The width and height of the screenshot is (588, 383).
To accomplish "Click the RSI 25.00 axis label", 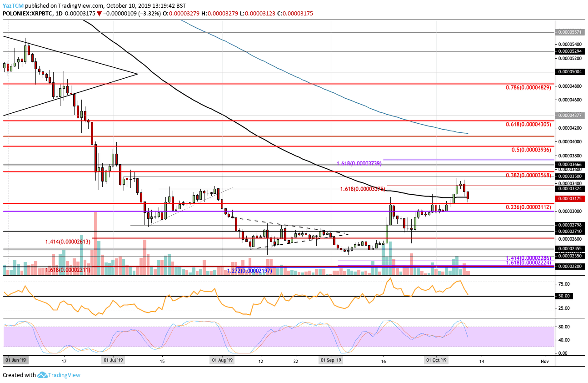I will click(x=564, y=308).
